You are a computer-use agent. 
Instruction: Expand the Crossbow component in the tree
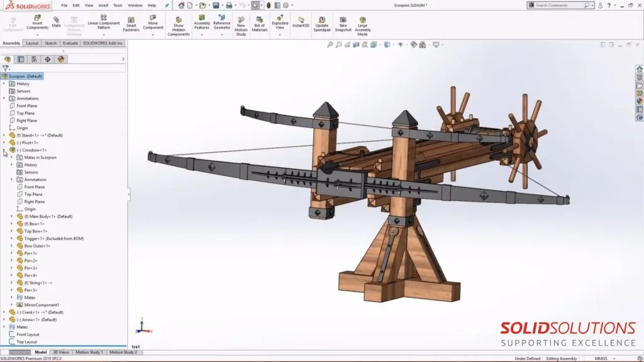[x=4, y=150]
